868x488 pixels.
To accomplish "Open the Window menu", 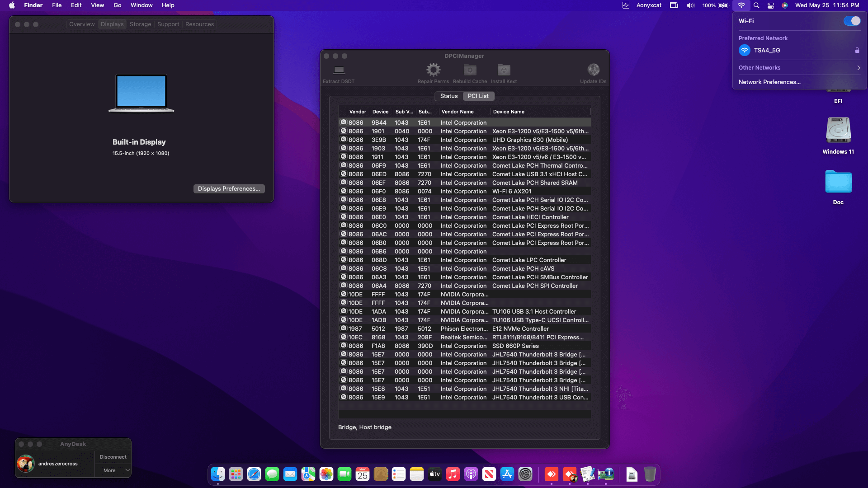I will pos(142,5).
